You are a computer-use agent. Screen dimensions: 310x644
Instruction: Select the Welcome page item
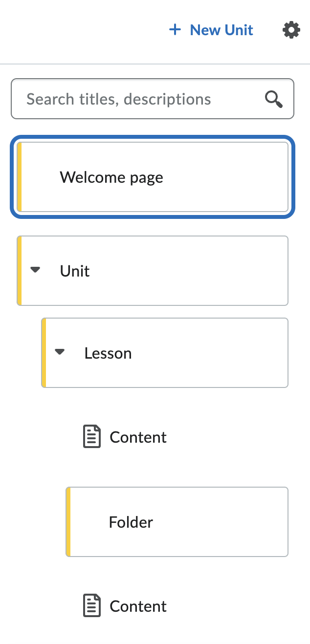click(x=111, y=177)
